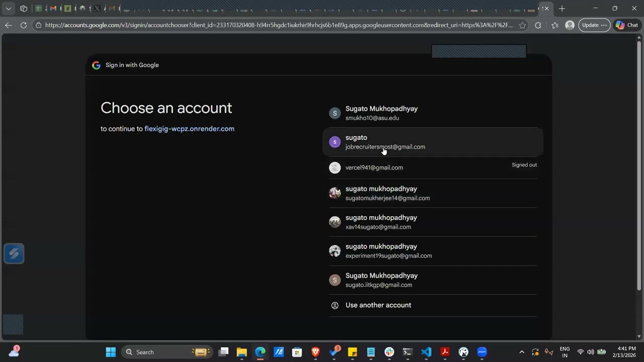Switch to the first Gmail tab

coord(53,9)
